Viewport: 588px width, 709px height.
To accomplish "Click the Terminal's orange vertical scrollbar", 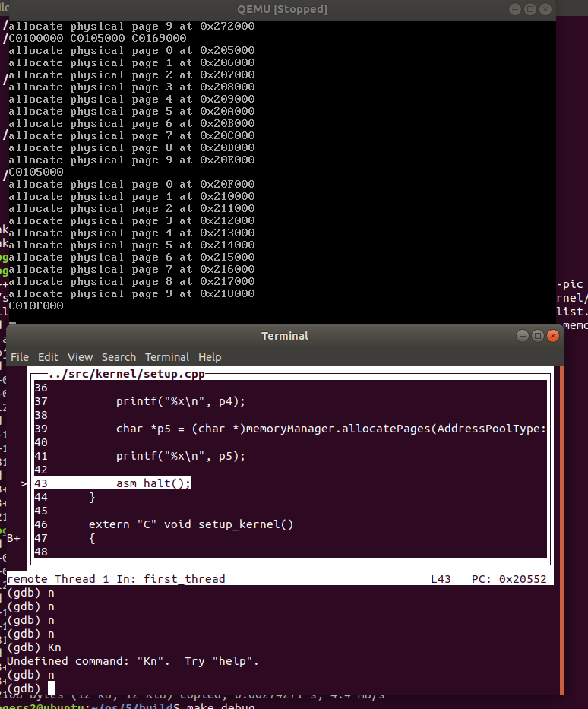I will tap(561, 532).
